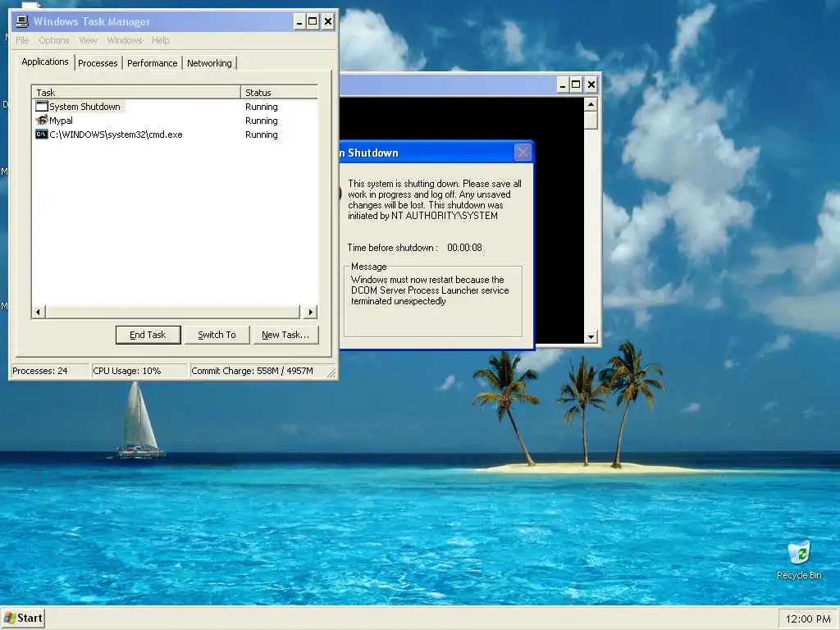
Task: Click the Switch To button
Action: point(217,335)
